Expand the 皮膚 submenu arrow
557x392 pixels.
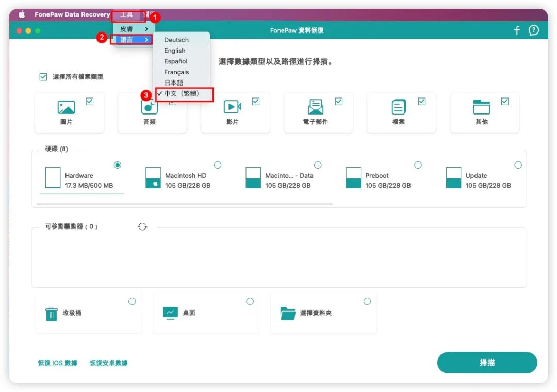(x=146, y=29)
